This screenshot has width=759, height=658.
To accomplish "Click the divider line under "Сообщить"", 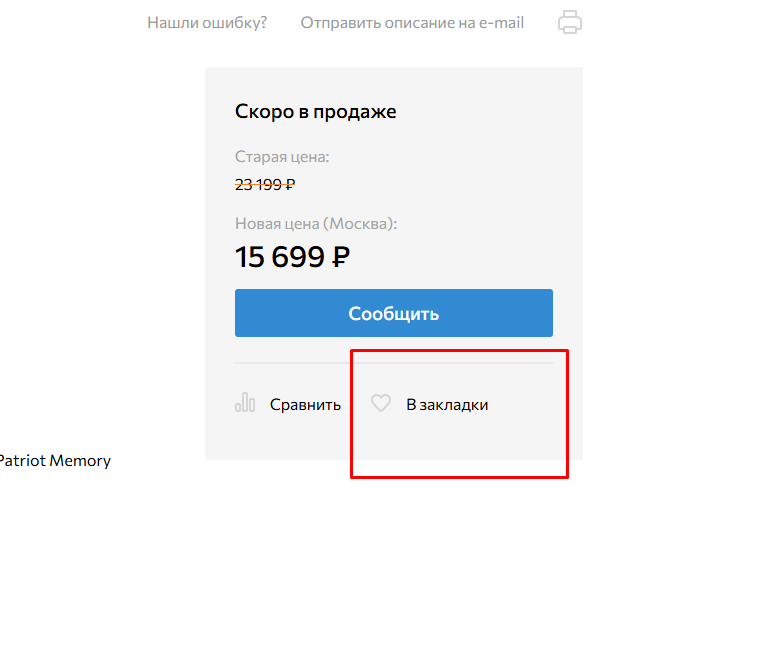I will pyautogui.click(x=394, y=363).
